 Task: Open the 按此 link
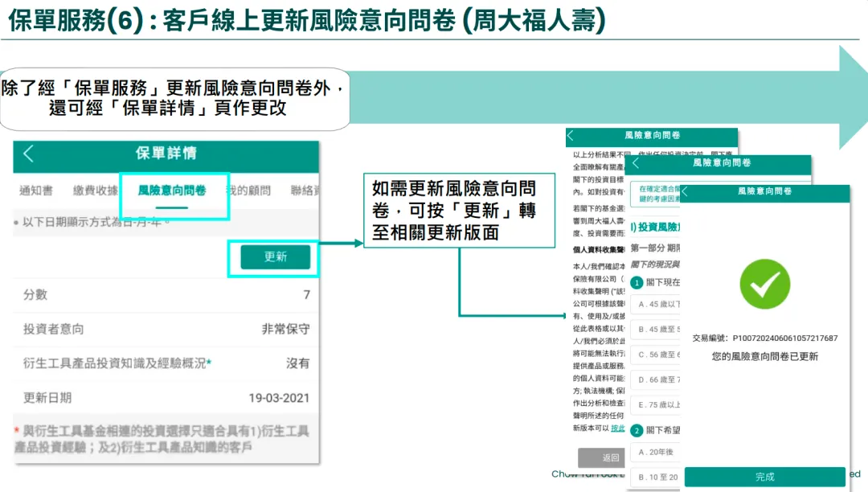[x=618, y=428]
